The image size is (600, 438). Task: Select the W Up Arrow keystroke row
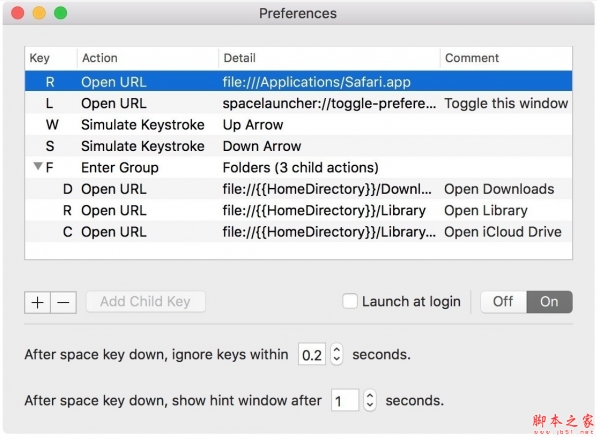[x=300, y=125]
